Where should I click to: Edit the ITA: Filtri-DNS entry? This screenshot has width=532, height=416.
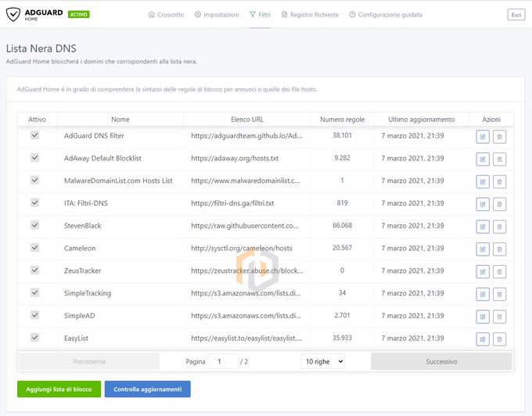click(483, 204)
